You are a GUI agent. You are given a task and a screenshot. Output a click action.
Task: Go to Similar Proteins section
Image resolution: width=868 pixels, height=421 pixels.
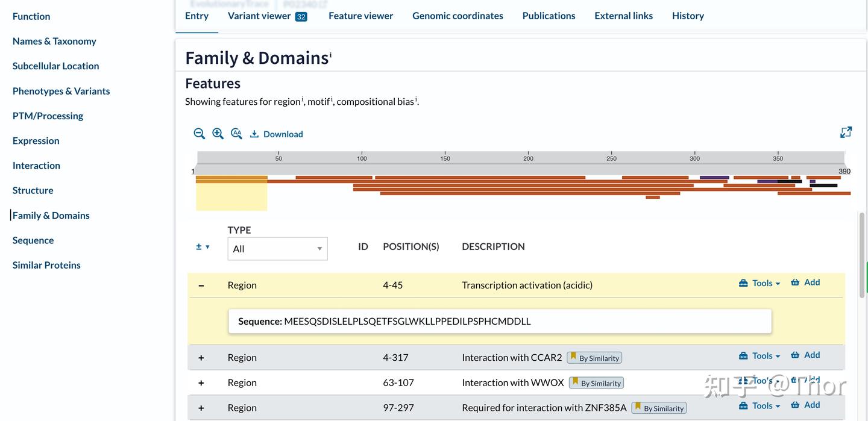tap(46, 265)
